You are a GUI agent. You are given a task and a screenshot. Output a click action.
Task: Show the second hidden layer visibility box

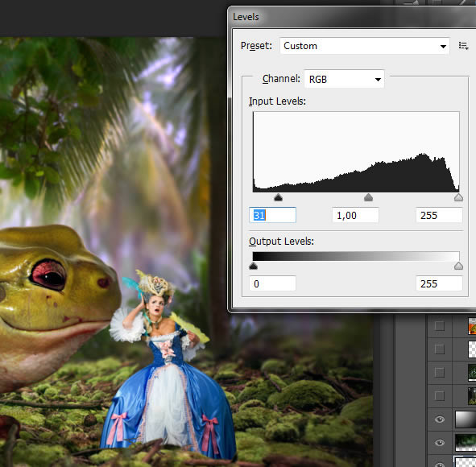440,349
